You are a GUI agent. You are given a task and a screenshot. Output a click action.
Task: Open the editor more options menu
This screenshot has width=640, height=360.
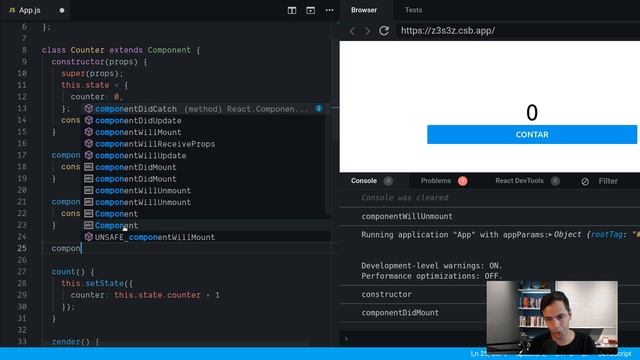[329, 10]
